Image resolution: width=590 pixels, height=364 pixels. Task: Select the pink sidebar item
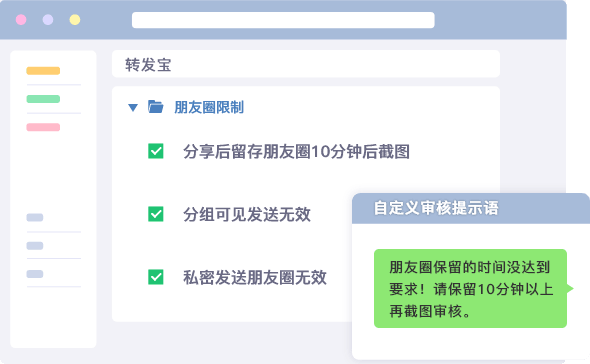pos(43,127)
